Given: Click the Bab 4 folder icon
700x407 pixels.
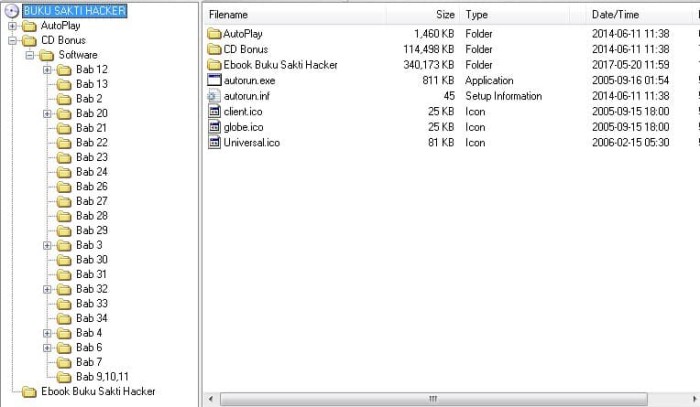Looking at the screenshot, I should 64,333.
